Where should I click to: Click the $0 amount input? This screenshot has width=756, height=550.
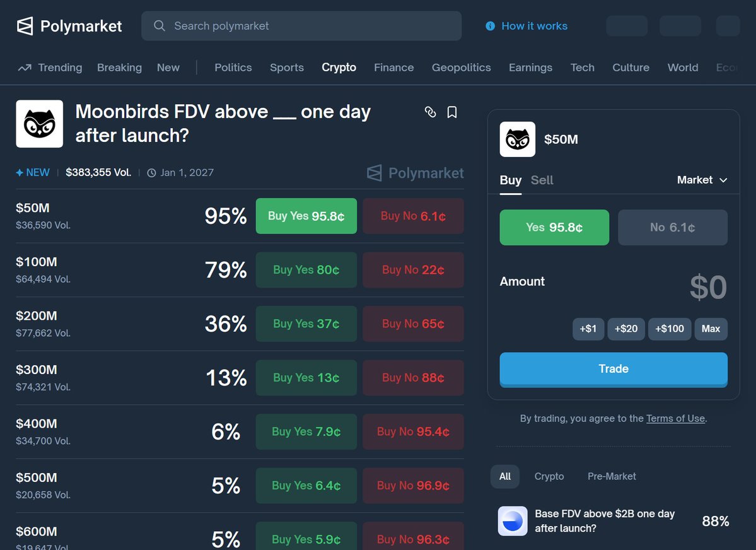pos(708,288)
